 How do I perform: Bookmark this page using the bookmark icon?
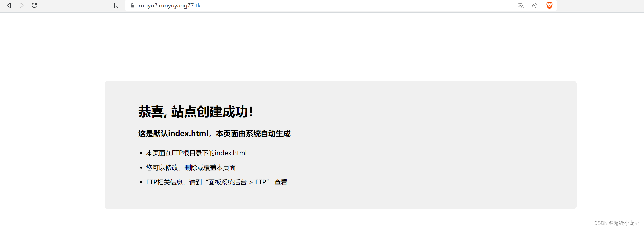click(x=116, y=5)
